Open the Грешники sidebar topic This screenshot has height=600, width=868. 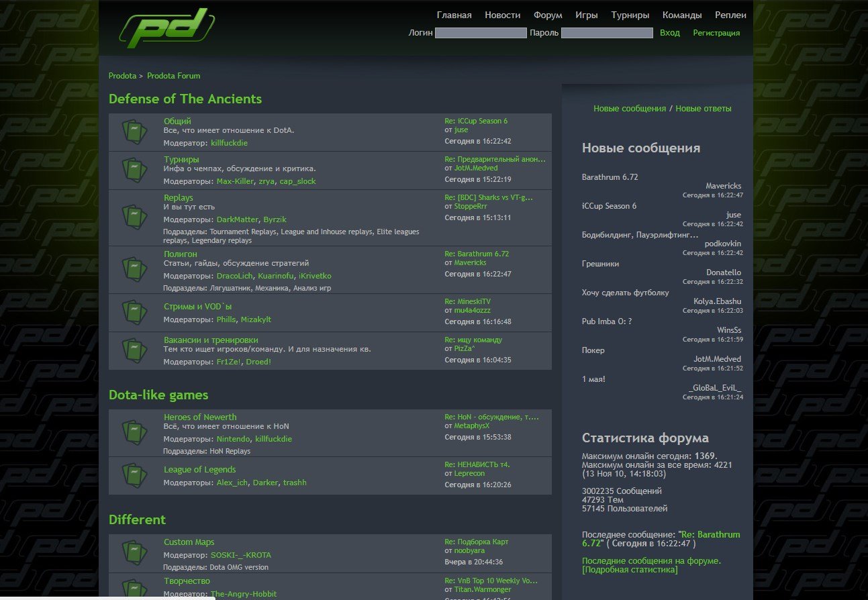(600, 264)
